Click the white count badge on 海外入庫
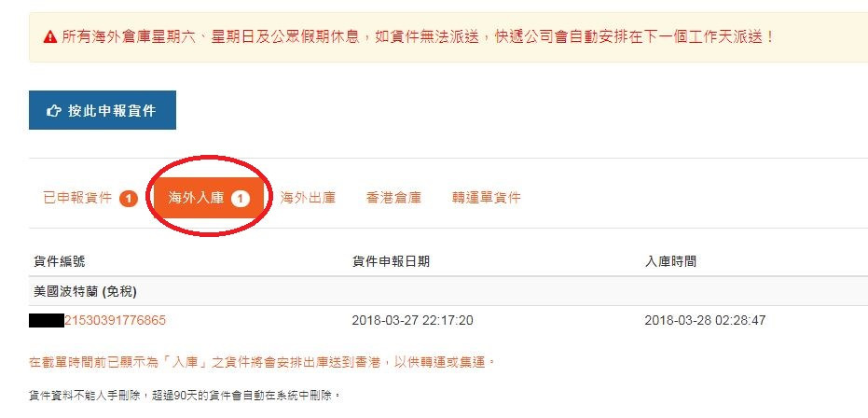 (241, 198)
